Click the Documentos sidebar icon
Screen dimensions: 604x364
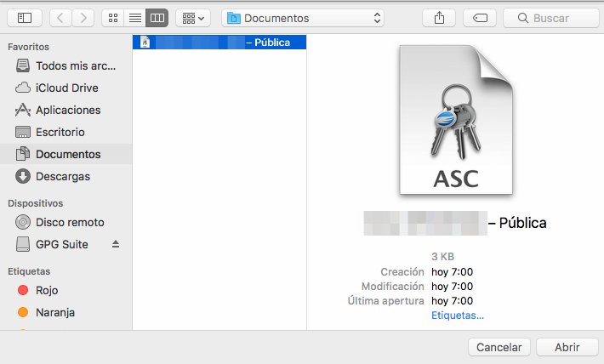click(23, 154)
